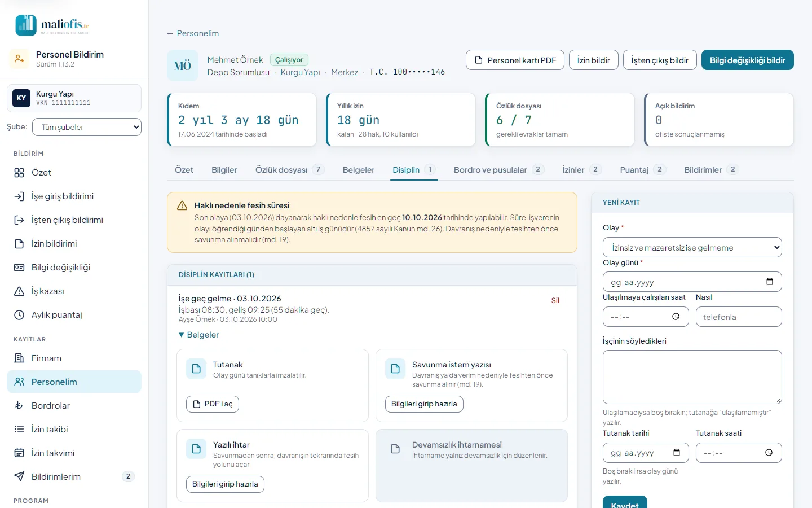Click the Firmam building icon
812x508 pixels.
[x=19, y=358]
